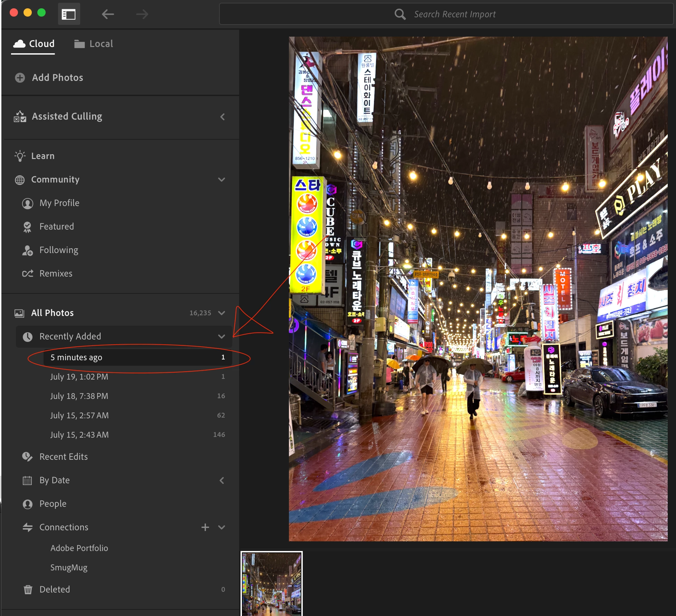This screenshot has height=616, width=676.
Task: Click the People face icon
Action: click(x=28, y=504)
